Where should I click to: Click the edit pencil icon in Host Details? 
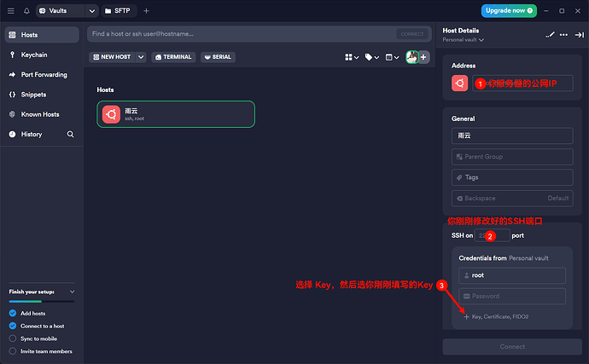click(x=550, y=35)
